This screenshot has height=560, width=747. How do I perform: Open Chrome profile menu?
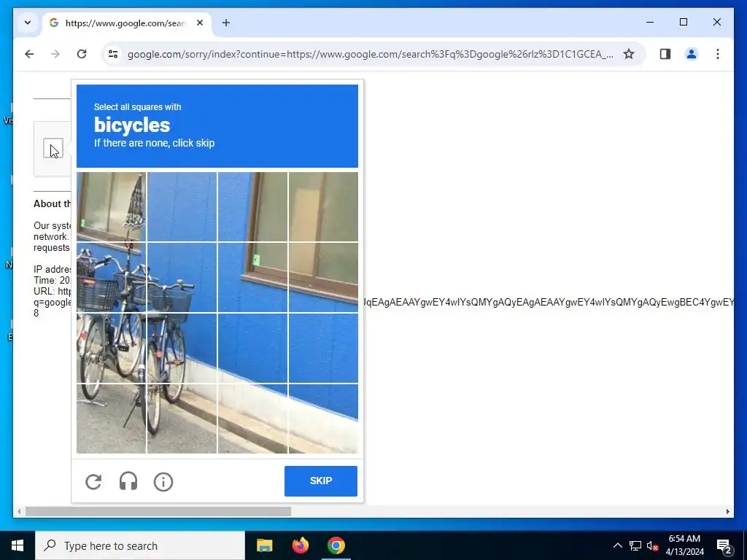692,54
